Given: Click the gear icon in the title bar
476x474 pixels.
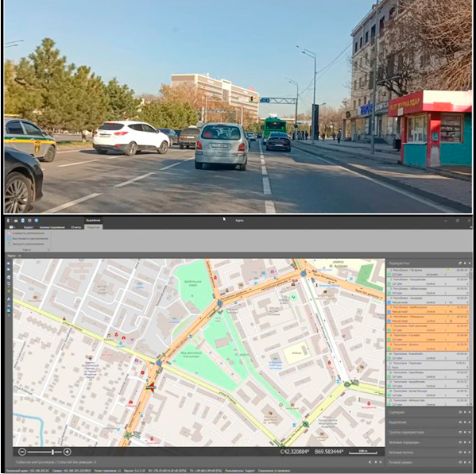Looking at the screenshot, I should pyautogui.click(x=29, y=221).
